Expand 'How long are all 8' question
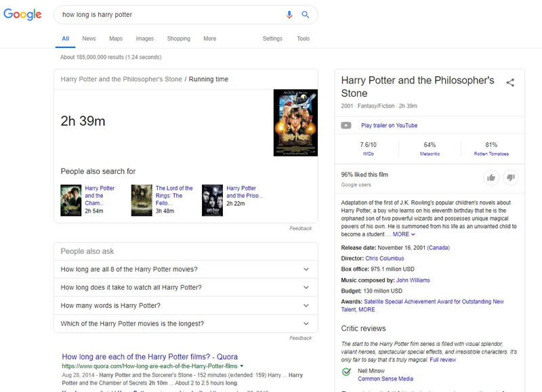This screenshot has width=542, height=392. 186,269
